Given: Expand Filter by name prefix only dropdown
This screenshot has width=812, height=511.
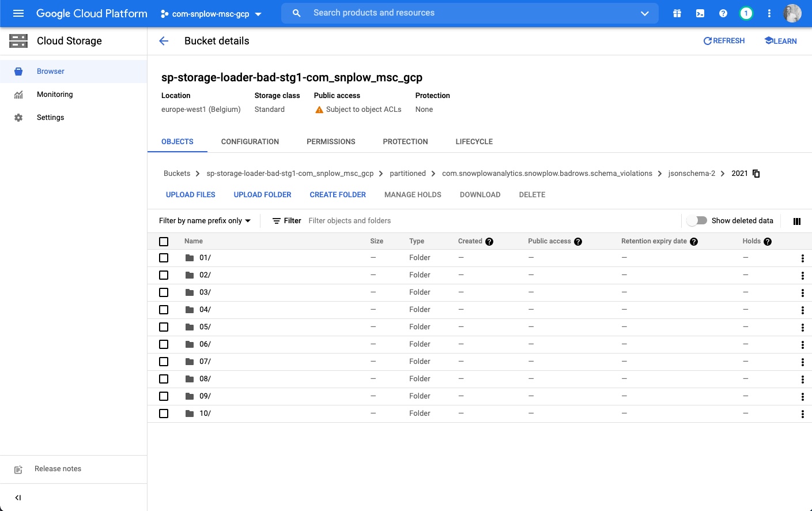Looking at the screenshot, I should click(x=205, y=221).
